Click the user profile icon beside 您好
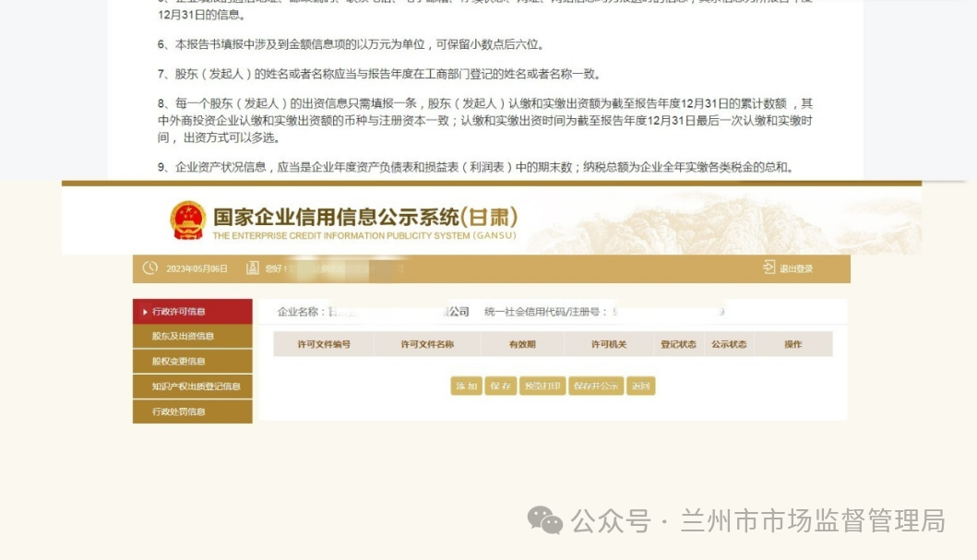This screenshot has width=977, height=560. [252, 268]
